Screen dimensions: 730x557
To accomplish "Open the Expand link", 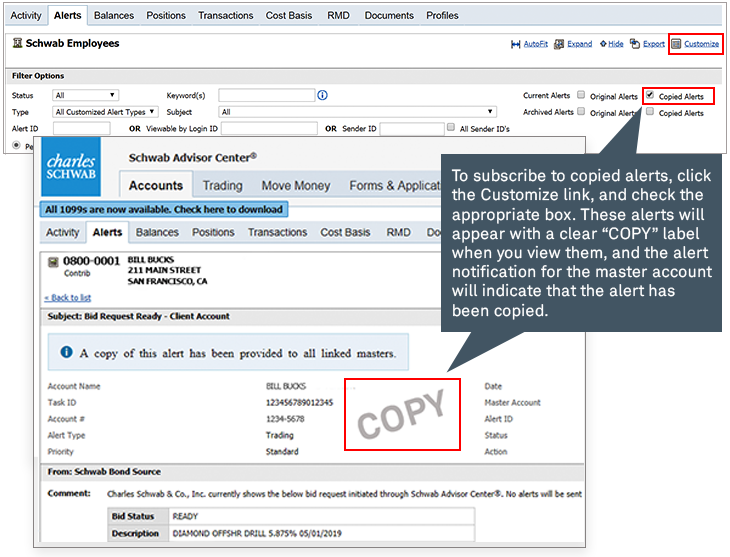I will click(580, 44).
